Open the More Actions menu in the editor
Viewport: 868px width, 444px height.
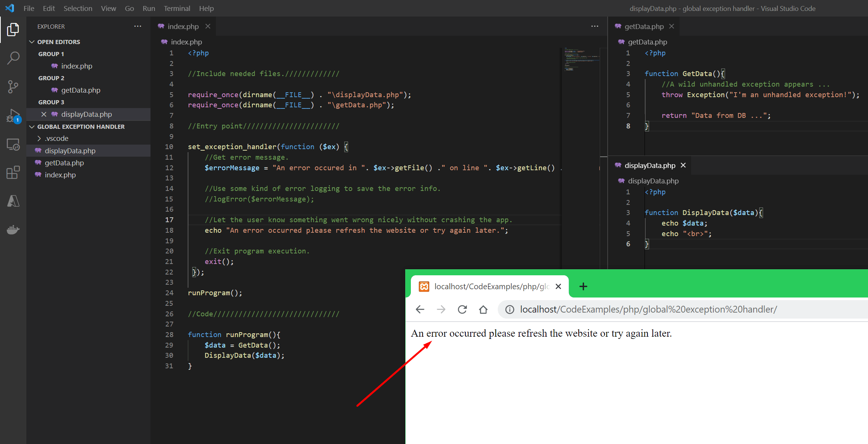(x=594, y=26)
